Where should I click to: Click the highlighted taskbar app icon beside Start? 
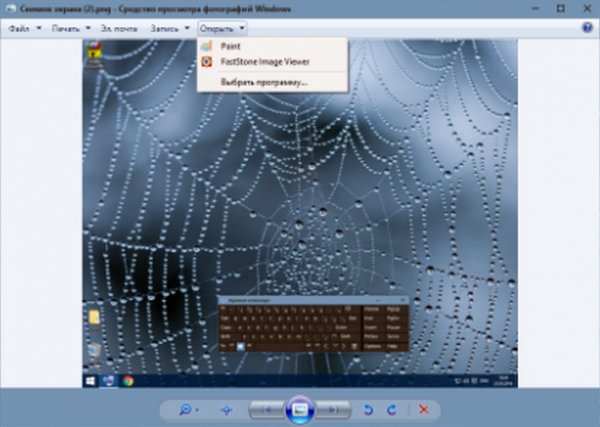[109, 381]
